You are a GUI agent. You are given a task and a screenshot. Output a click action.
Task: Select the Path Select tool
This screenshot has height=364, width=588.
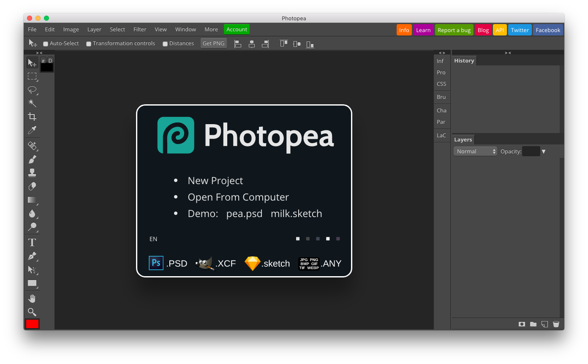point(32,269)
